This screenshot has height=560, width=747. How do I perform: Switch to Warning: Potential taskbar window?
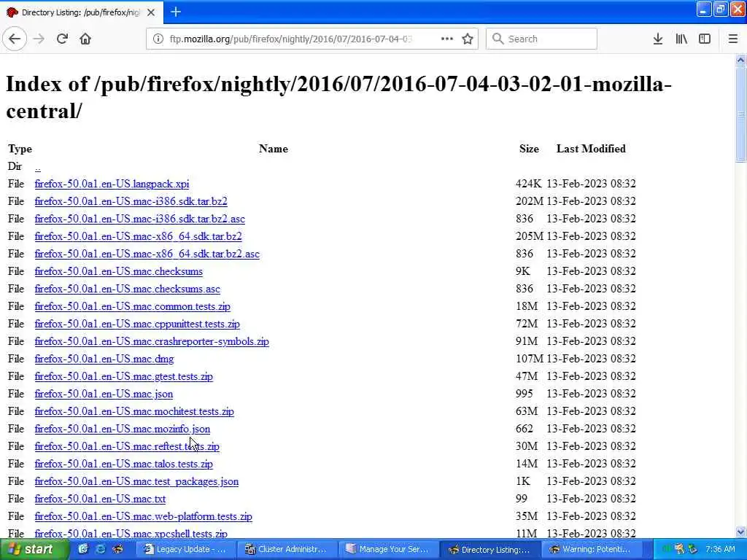[x=591, y=550]
